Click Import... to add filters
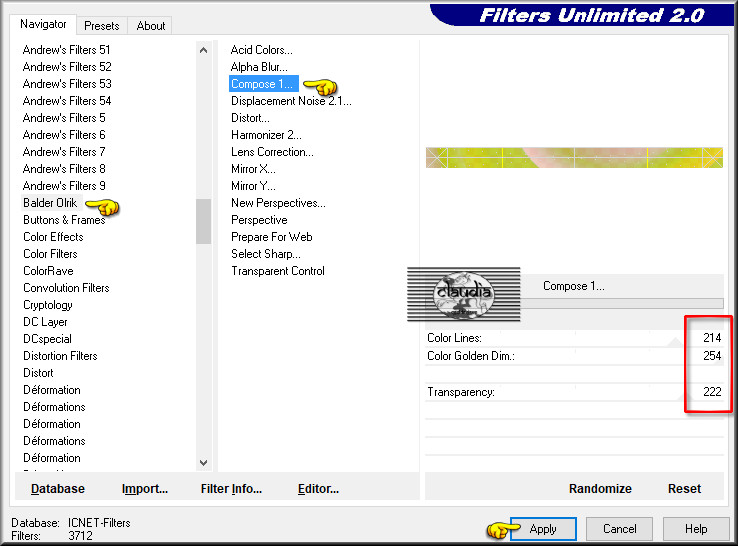 pyautogui.click(x=144, y=489)
